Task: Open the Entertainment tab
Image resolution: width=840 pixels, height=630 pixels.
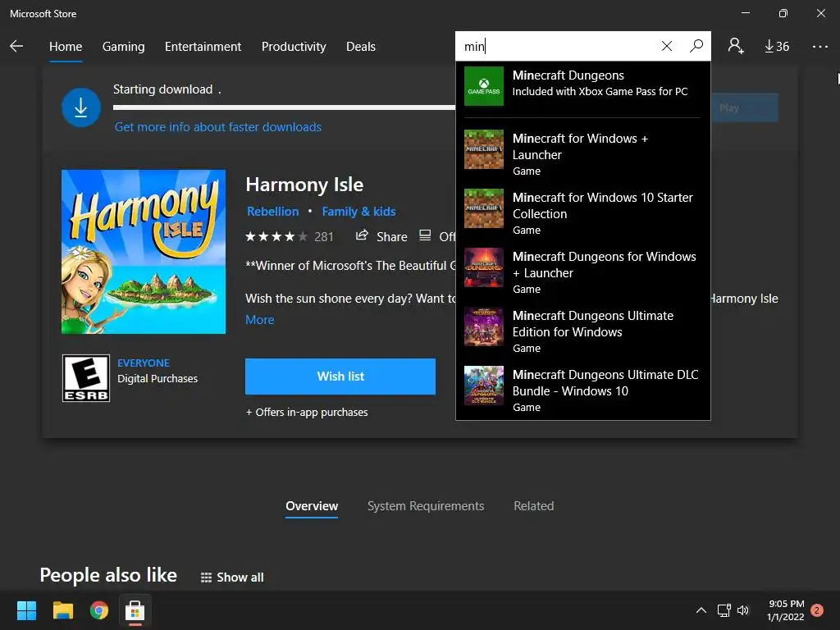Action: pyautogui.click(x=203, y=47)
